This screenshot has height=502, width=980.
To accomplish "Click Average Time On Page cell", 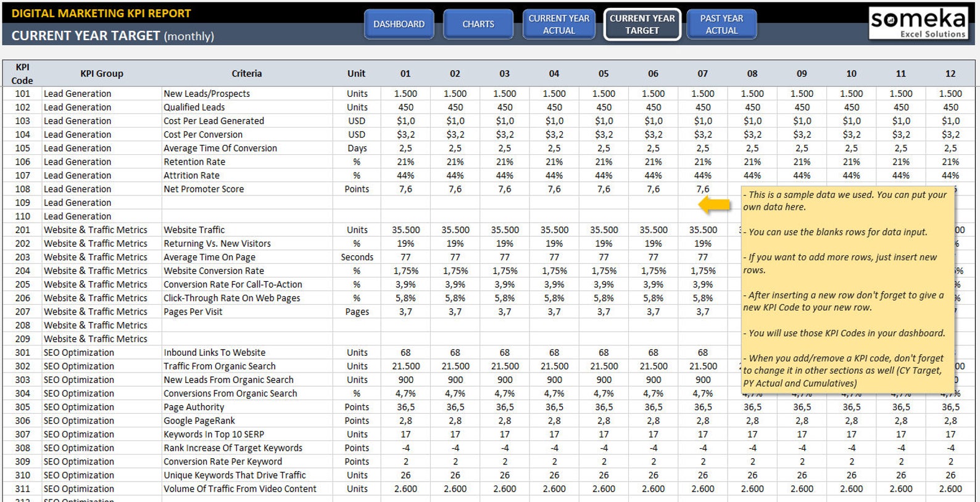I will pos(247,257).
